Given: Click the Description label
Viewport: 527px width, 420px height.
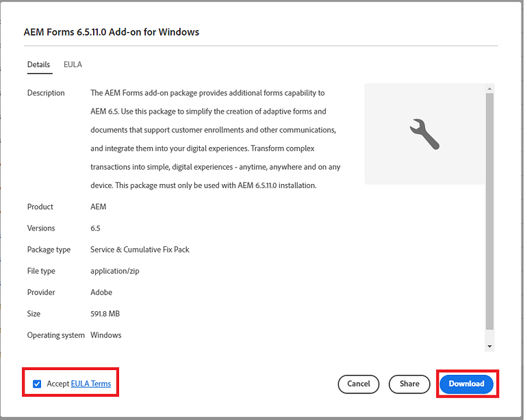Looking at the screenshot, I should coord(46,93).
